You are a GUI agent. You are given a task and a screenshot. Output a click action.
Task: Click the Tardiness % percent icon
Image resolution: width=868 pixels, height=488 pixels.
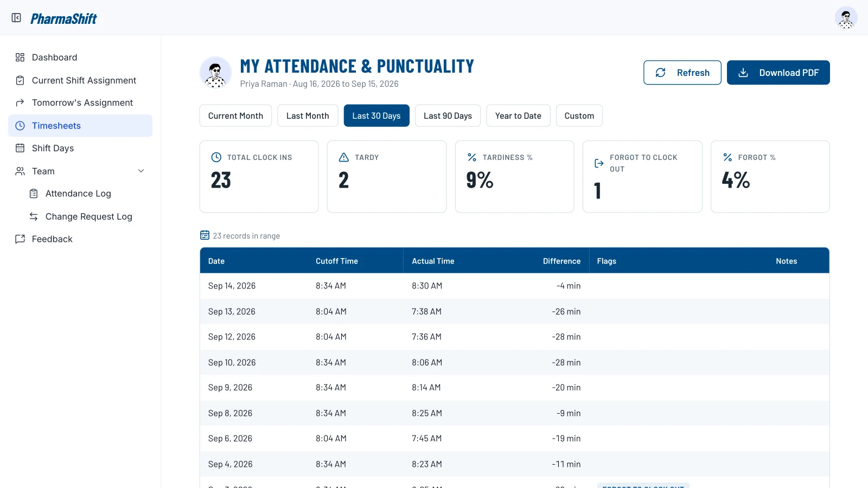[472, 157]
